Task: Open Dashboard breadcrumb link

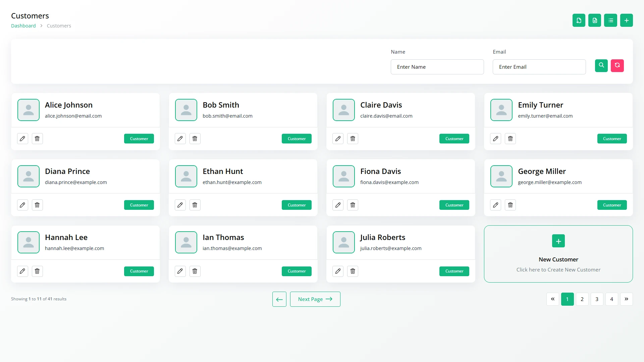Action: coord(23,26)
